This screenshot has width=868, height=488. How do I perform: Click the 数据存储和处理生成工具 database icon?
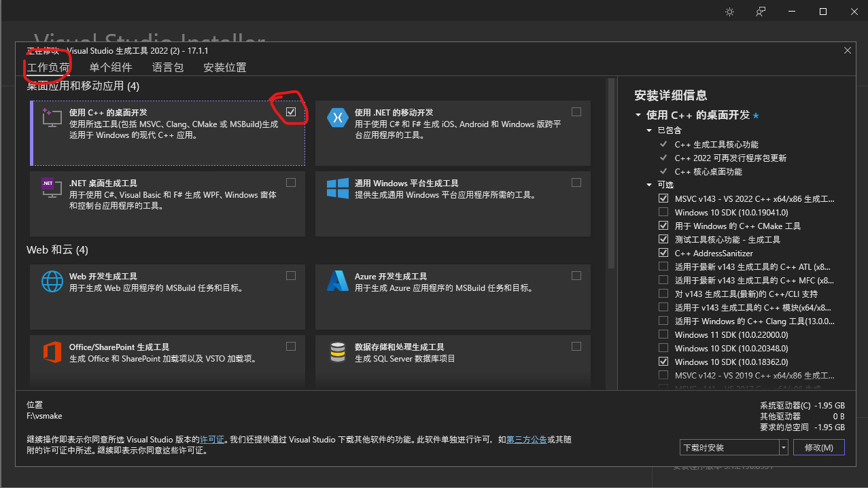coord(337,351)
